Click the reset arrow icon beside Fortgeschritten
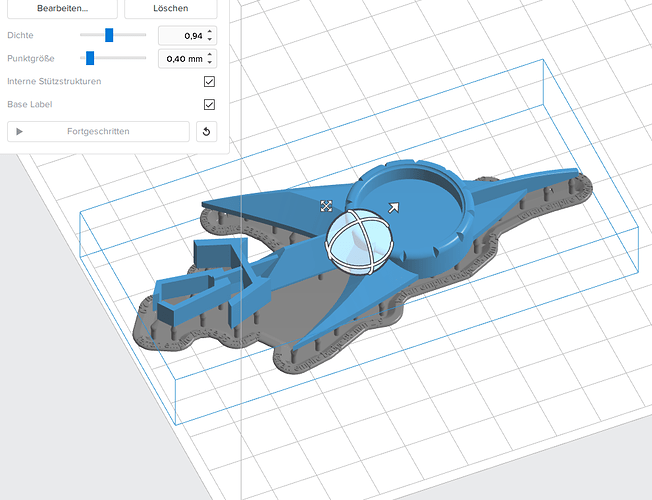Screen dimensions: 652x500 [206, 131]
